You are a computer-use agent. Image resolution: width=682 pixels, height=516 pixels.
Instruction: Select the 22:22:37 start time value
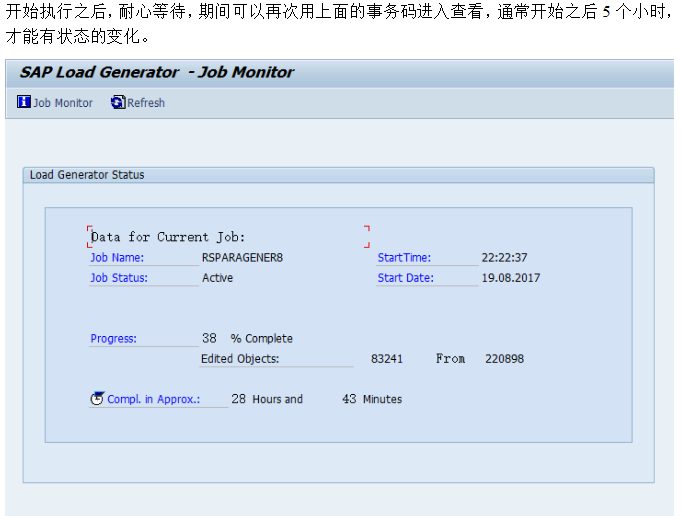[x=504, y=258]
